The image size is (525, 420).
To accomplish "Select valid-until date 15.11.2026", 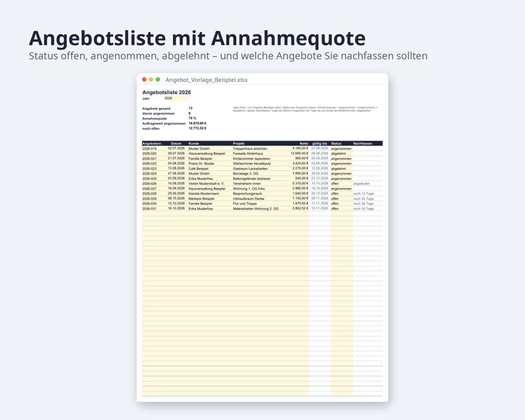I will pyautogui.click(x=320, y=208).
